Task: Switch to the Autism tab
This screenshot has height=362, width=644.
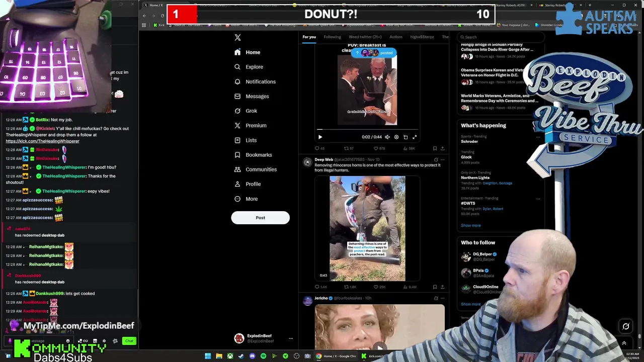Action: coord(395,37)
